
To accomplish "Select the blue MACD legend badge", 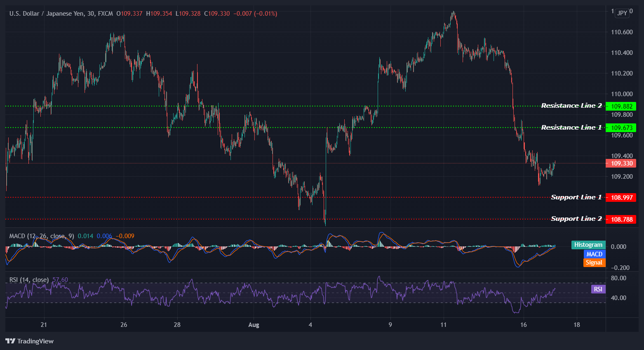I will coord(594,254).
